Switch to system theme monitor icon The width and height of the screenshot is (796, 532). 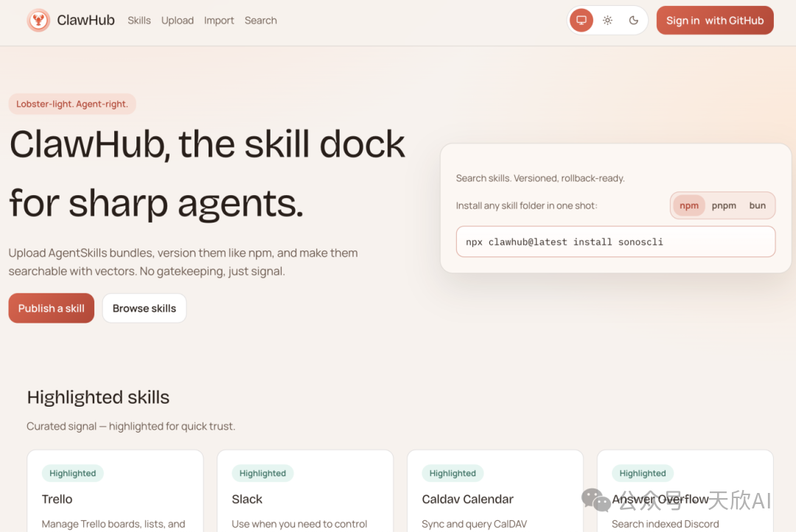tap(582, 21)
